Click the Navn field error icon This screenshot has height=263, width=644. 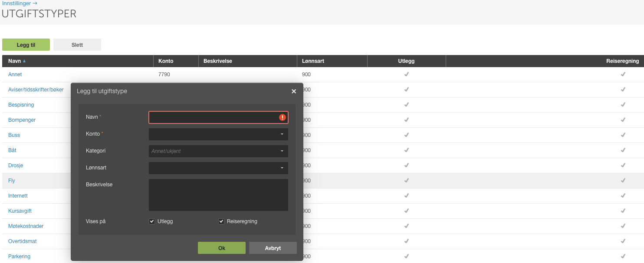283,117
